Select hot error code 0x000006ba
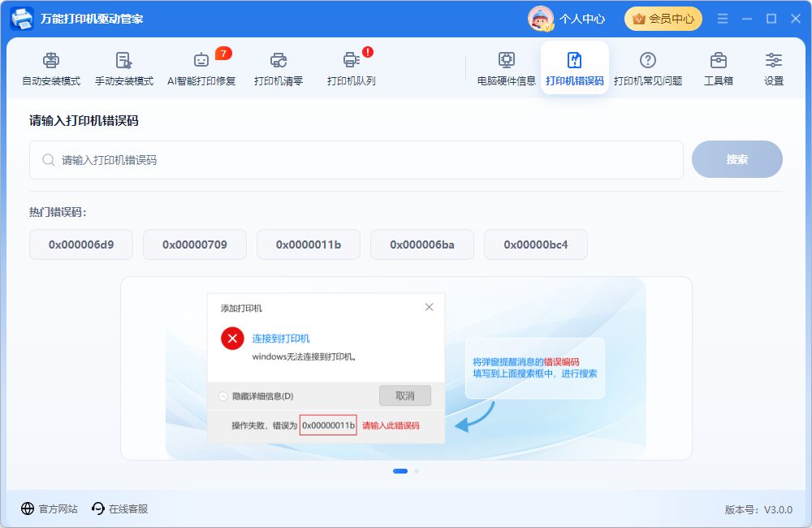Screen dimensions: 812x528 click(422, 245)
